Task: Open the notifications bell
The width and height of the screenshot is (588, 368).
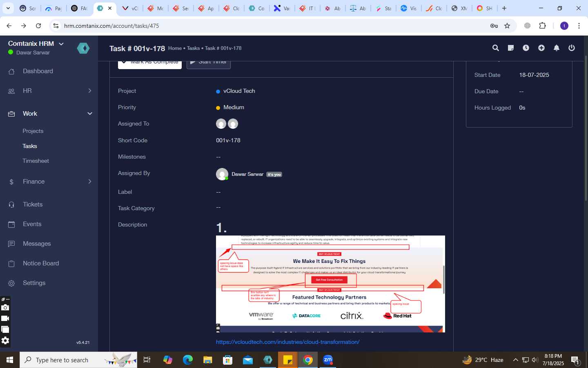Action: (557, 48)
